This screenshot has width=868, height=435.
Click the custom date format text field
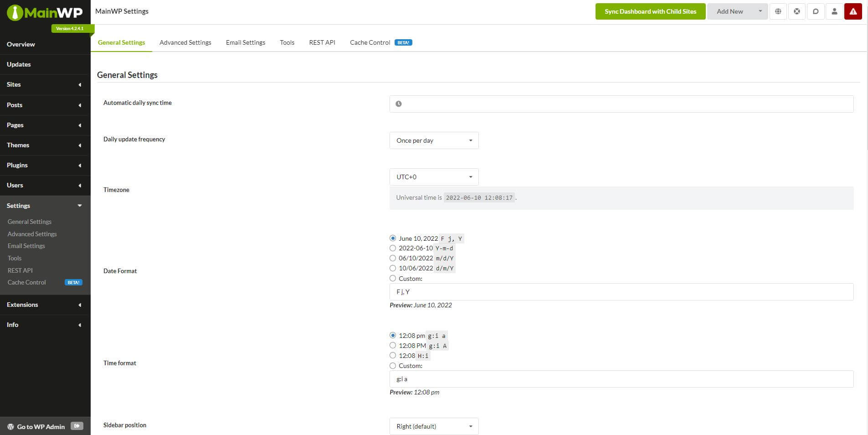coord(621,292)
